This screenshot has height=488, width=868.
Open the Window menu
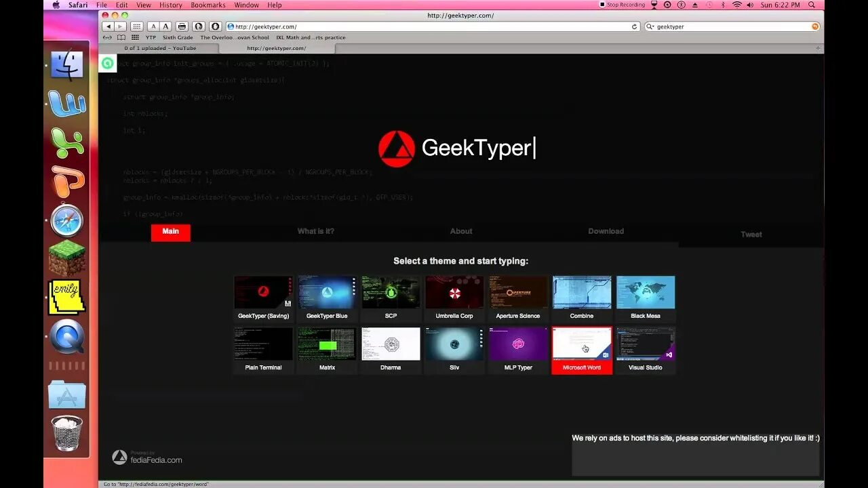coord(247,5)
